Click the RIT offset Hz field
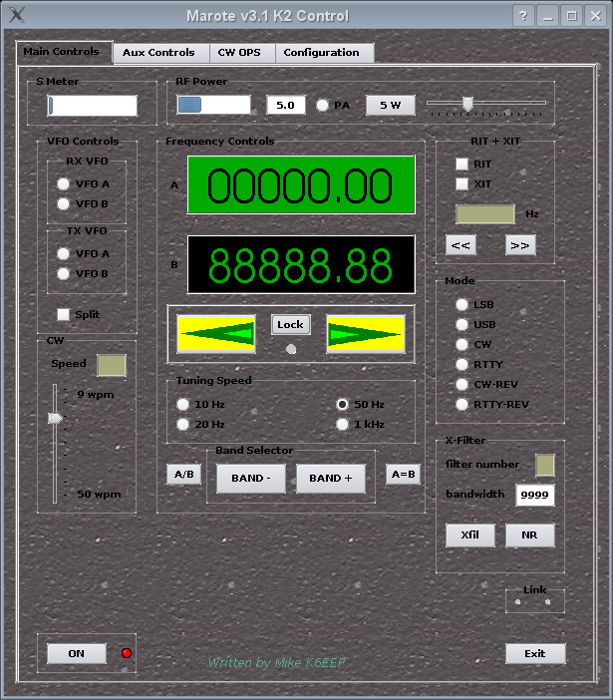Screen dimensions: 613x700 tap(485, 214)
